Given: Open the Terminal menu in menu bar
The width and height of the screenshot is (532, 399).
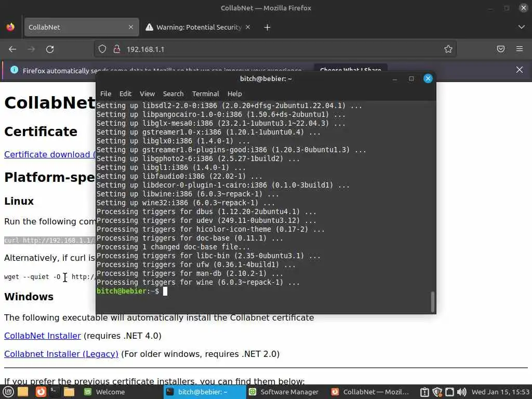Looking at the screenshot, I should tap(205, 94).
